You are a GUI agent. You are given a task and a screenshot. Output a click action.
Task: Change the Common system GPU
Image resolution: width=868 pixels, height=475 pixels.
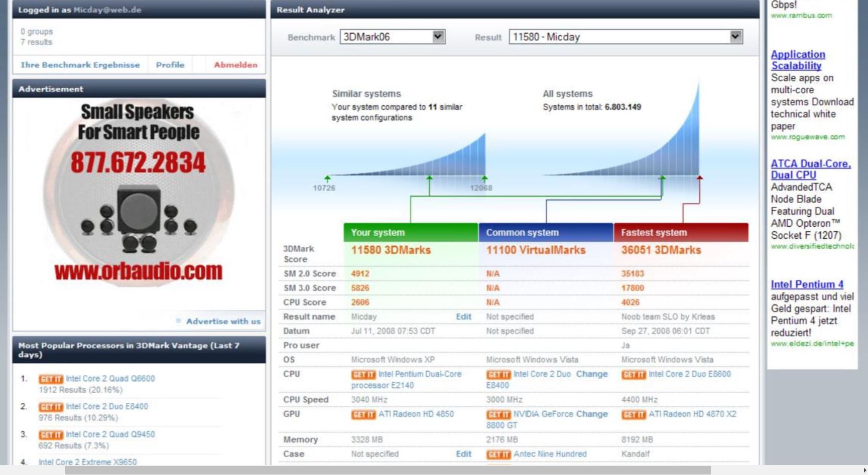click(592, 414)
